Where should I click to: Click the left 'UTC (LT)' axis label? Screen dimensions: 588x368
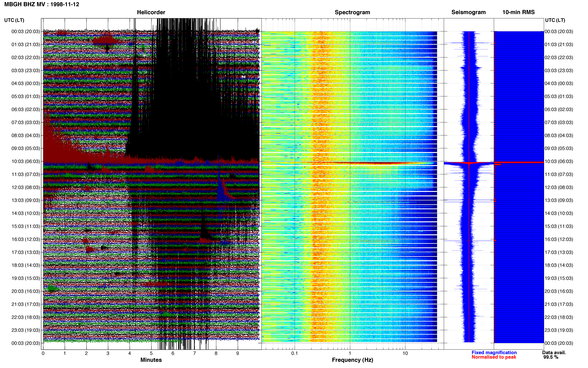click(x=14, y=20)
